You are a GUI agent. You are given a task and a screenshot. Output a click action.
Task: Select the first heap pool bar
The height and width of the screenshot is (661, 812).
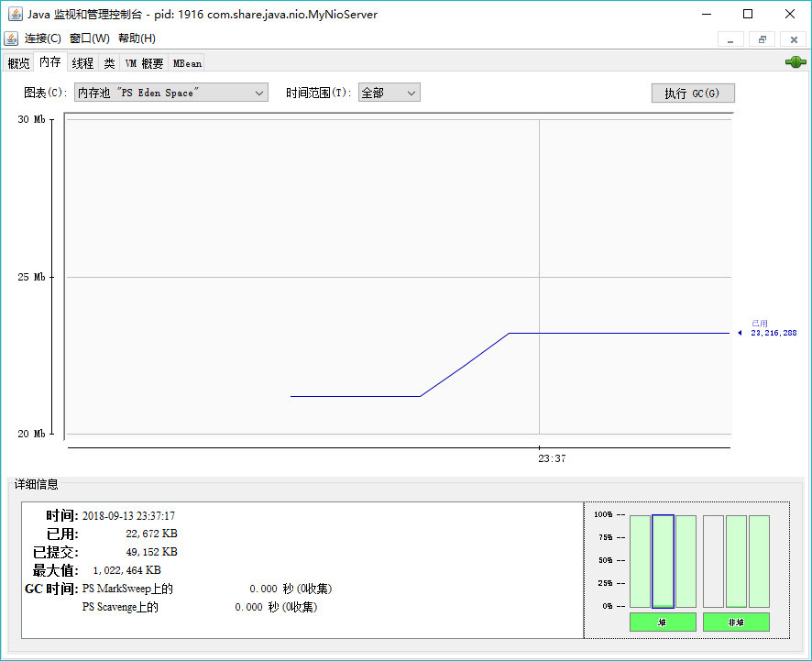[x=640, y=561]
